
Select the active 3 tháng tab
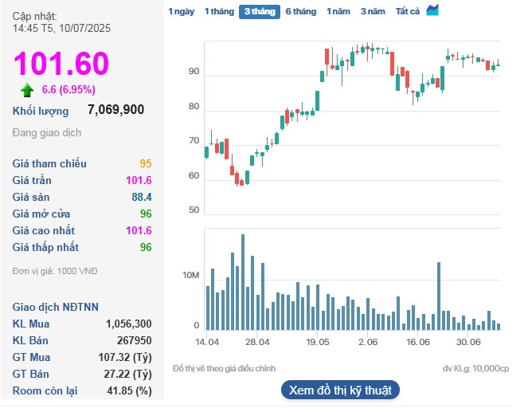pos(259,11)
